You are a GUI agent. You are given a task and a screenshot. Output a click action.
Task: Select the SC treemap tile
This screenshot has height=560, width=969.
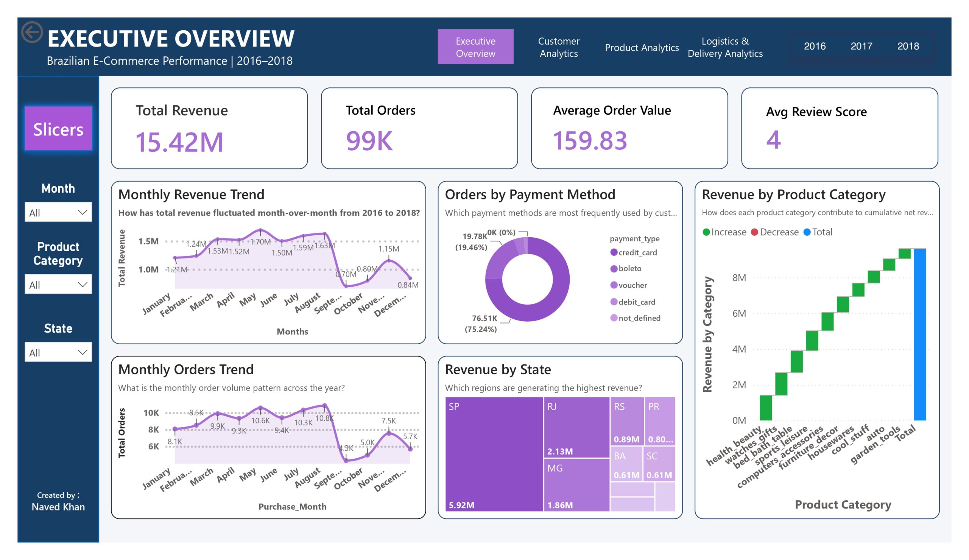tap(659, 464)
